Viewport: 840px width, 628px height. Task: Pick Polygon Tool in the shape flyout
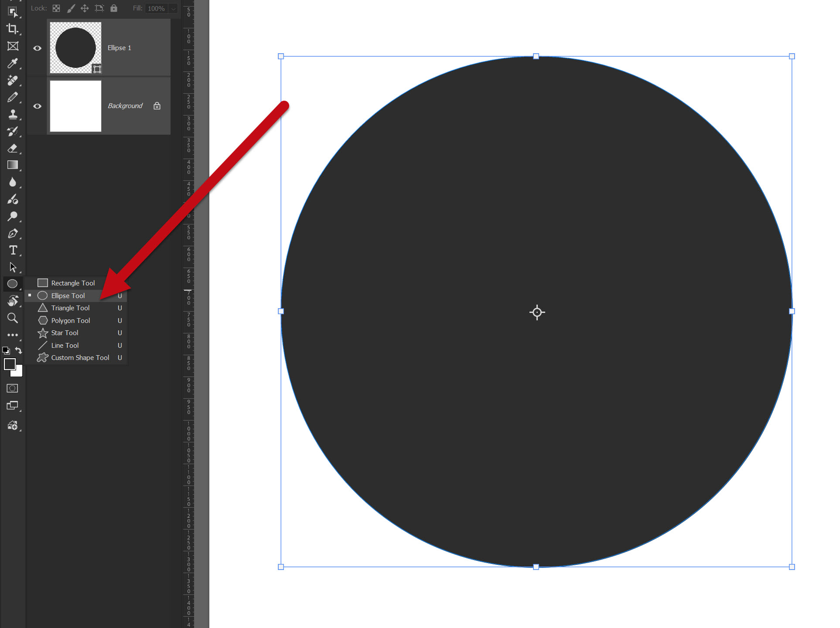click(x=70, y=321)
